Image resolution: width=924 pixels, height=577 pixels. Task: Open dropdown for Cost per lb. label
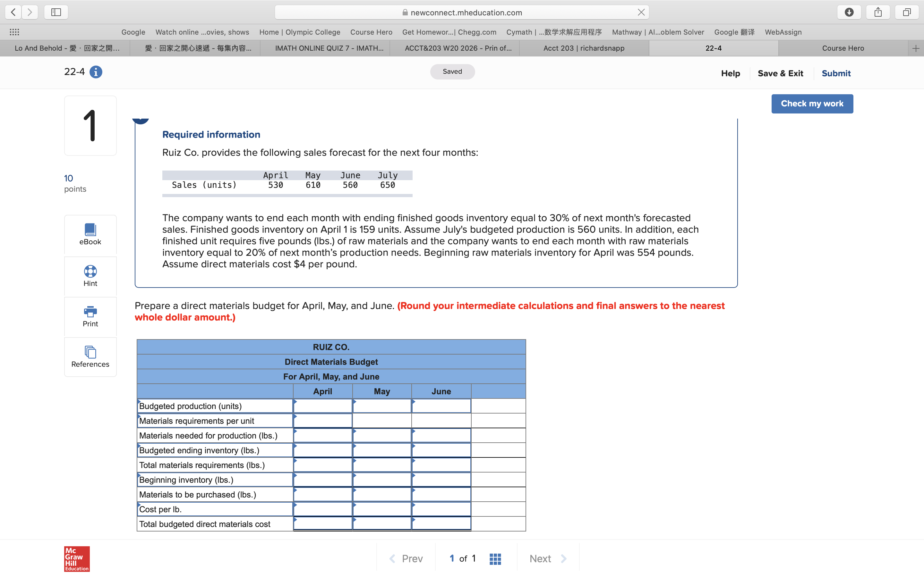(215, 509)
